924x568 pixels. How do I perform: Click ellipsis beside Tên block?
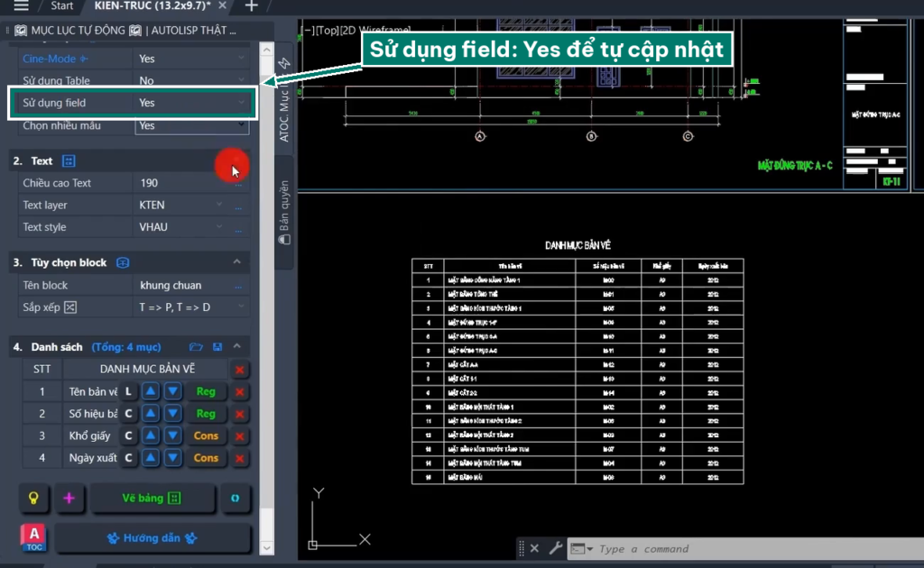pyautogui.click(x=238, y=286)
